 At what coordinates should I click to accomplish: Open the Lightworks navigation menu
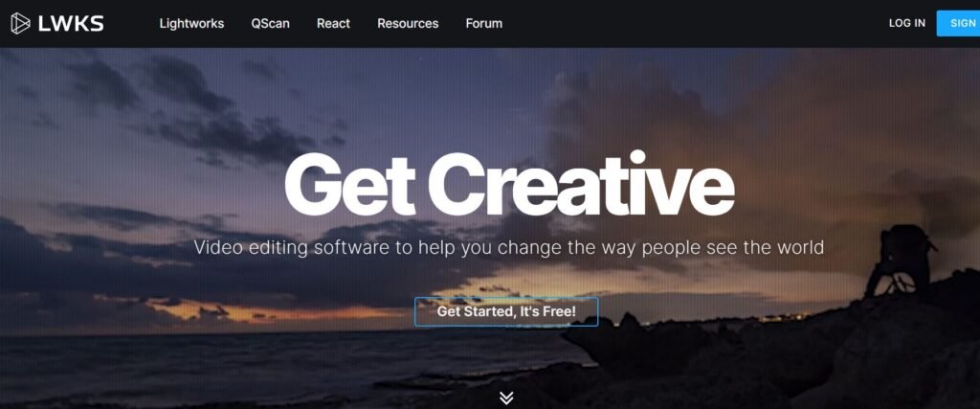point(191,24)
